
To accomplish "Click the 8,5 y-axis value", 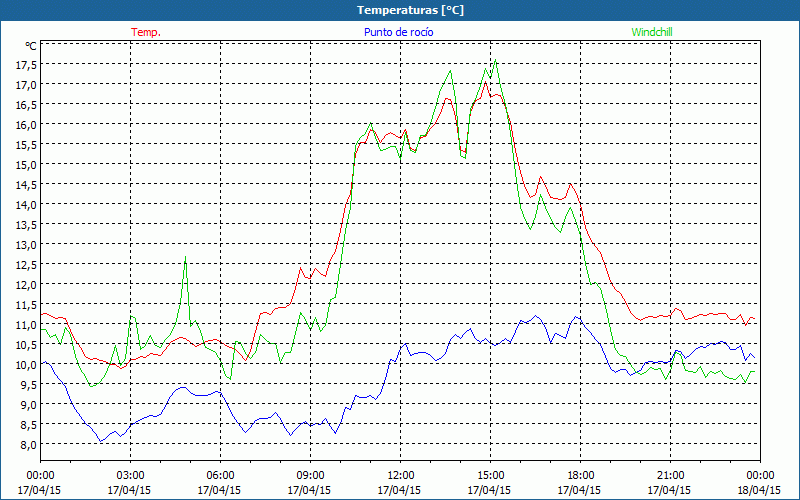I will 28,424.
